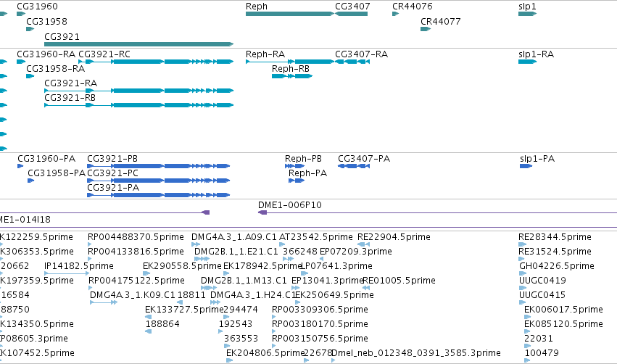This screenshot has height=364, width=617.
Task: Click the 100479 EST label
Action: (x=542, y=353)
